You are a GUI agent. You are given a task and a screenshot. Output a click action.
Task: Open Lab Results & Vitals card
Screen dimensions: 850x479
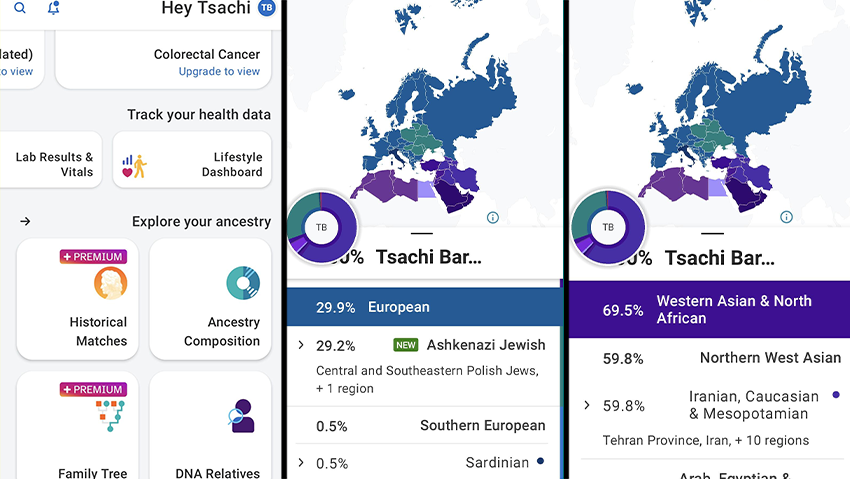(x=52, y=164)
